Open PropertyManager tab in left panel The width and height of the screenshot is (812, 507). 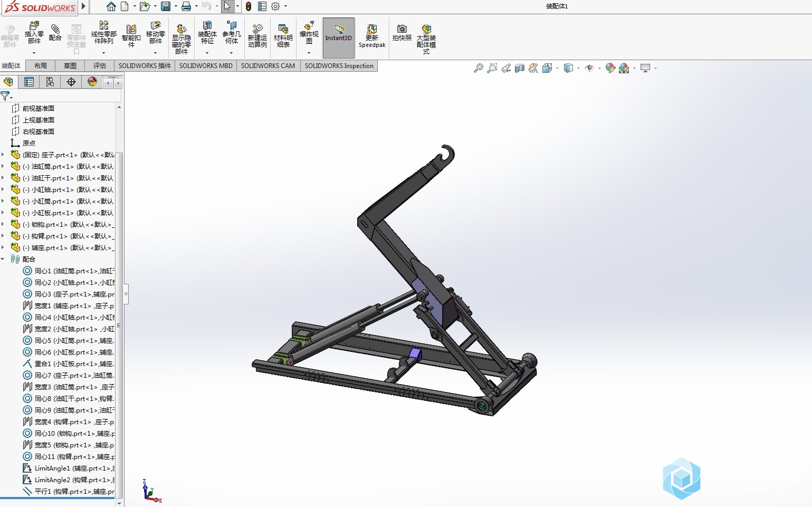click(x=29, y=82)
